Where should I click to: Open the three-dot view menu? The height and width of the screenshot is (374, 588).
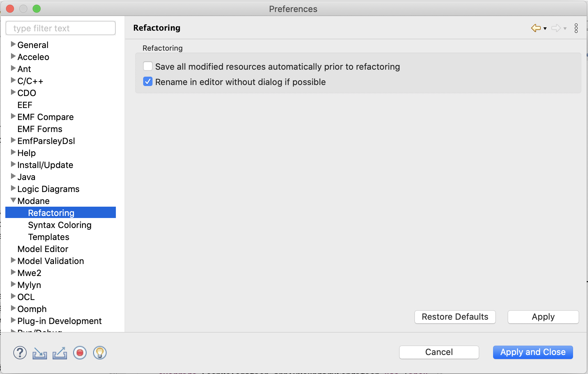[x=576, y=28]
